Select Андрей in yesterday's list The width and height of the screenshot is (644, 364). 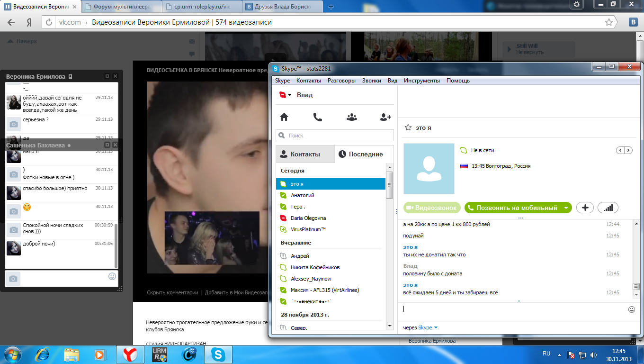point(331,256)
